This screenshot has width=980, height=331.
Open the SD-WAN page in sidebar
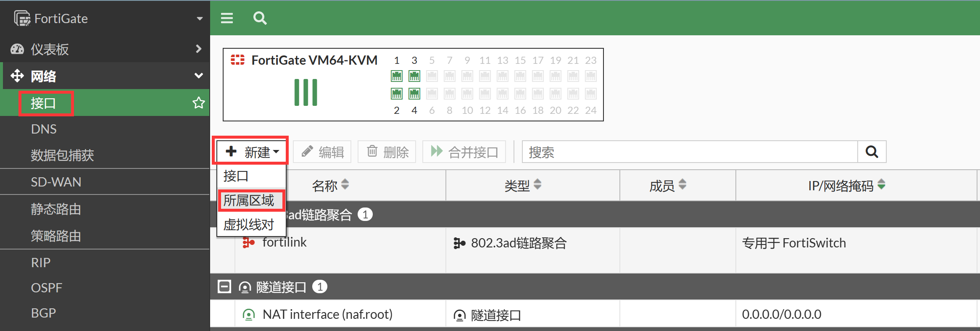coord(56,182)
